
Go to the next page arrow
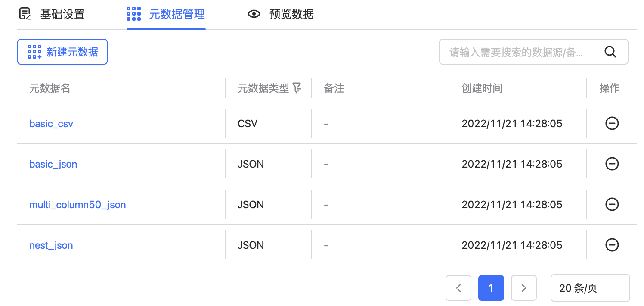point(523,288)
